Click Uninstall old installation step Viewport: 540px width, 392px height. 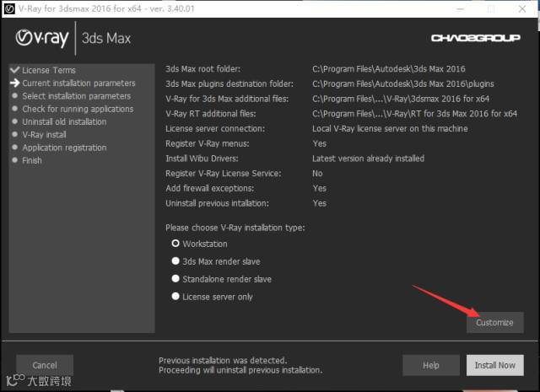[x=64, y=121]
